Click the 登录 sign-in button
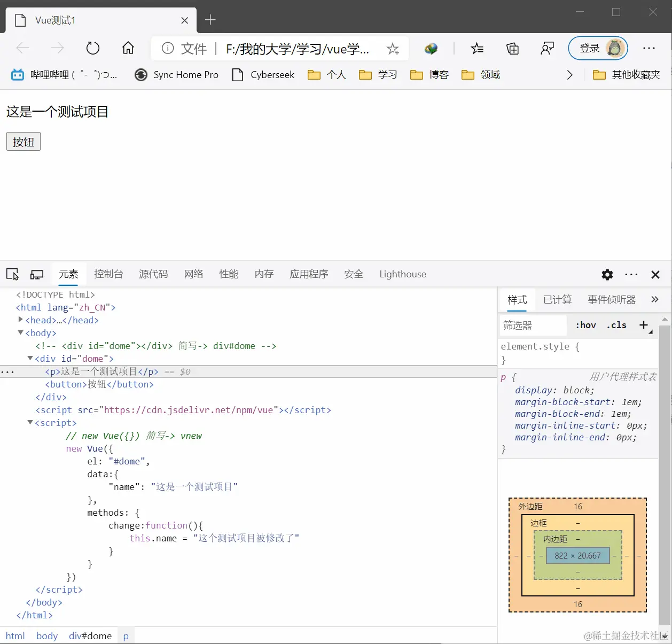 (598, 49)
